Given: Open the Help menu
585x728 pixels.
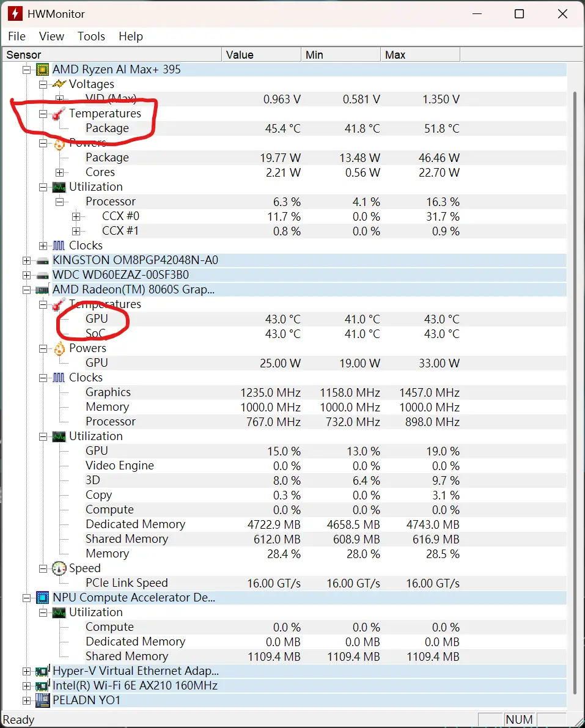Looking at the screenshot, I should tap(130, 36).
